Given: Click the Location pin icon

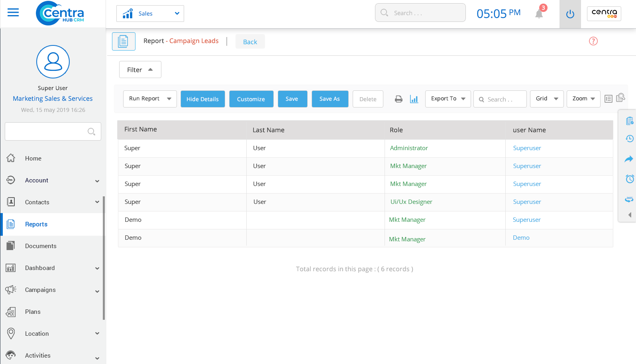Looking at the screenshot, I should pyautogui.click(x=11, y=333).
